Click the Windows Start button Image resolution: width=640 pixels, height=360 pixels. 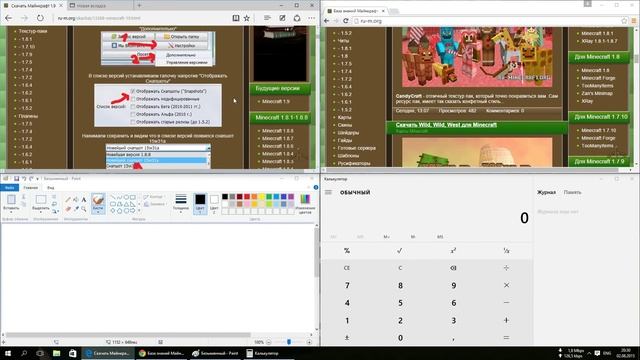8,353
